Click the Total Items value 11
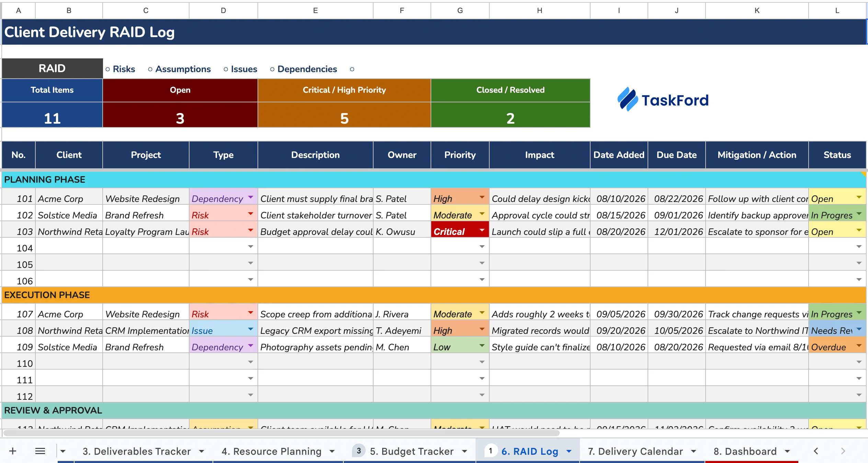This screenshot has width=868, height=463. click(52, 118)
